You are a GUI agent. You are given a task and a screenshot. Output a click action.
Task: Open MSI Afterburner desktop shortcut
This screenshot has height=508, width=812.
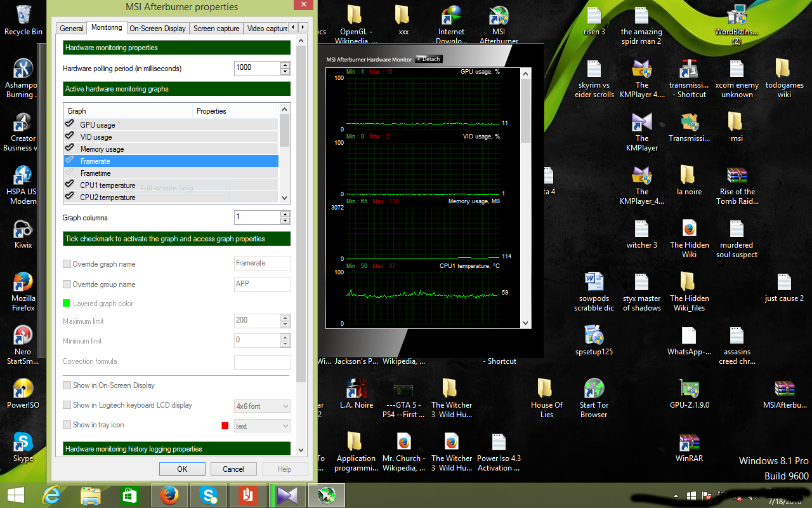[499, 25]
